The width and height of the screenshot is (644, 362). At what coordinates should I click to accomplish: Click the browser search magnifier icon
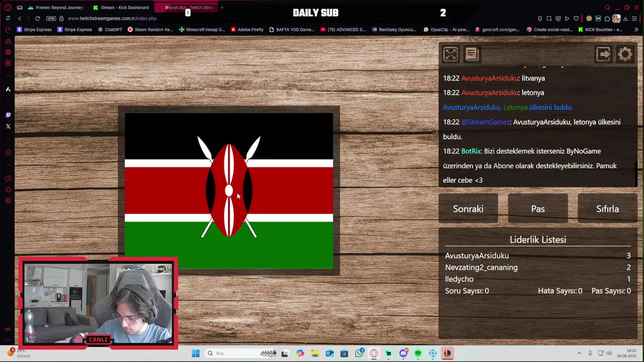tap(607, 8)
